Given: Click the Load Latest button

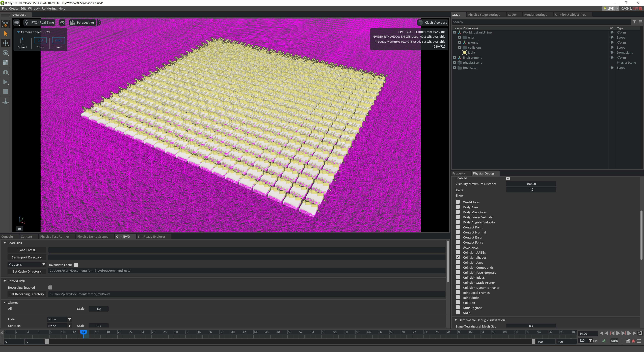Looking at the screenshot, I should (x=27, y=250).
